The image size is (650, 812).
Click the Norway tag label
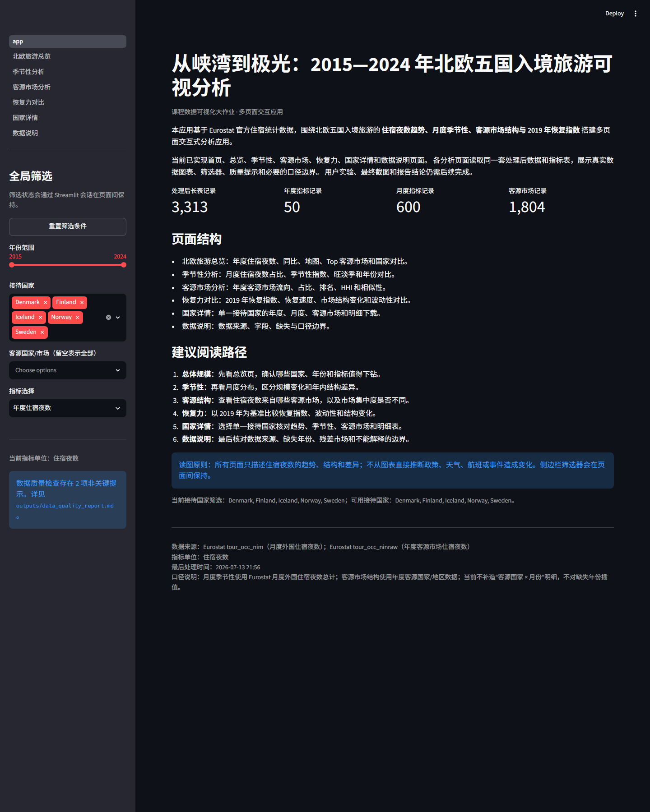(61, 317)
